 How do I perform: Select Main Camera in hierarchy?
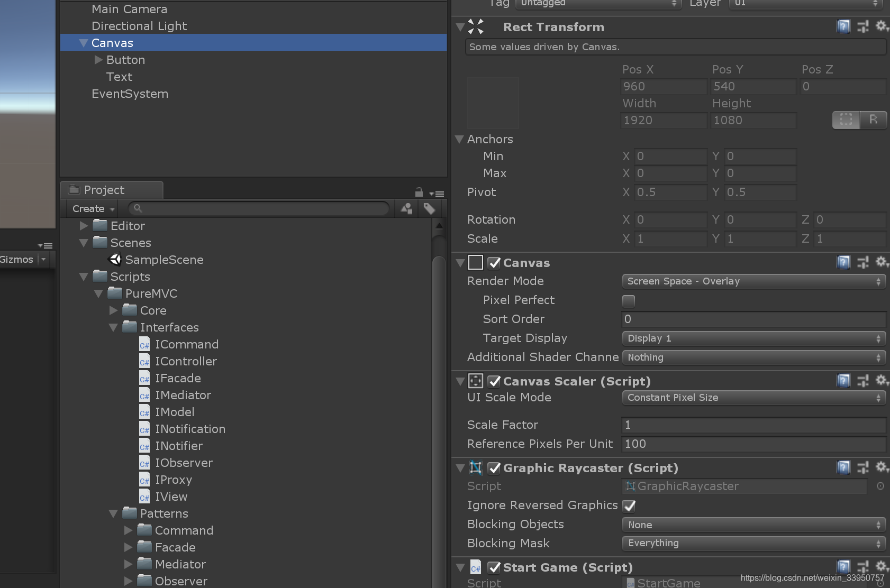tap(129, 9)
